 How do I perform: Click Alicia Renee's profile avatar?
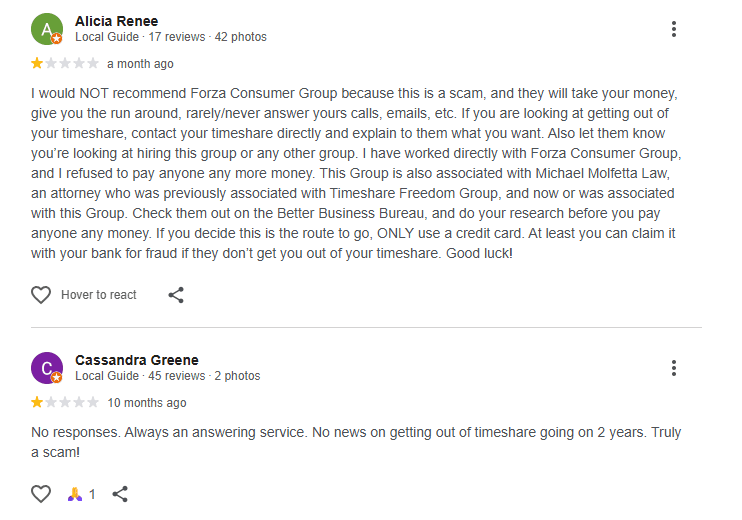pos(46,29)
